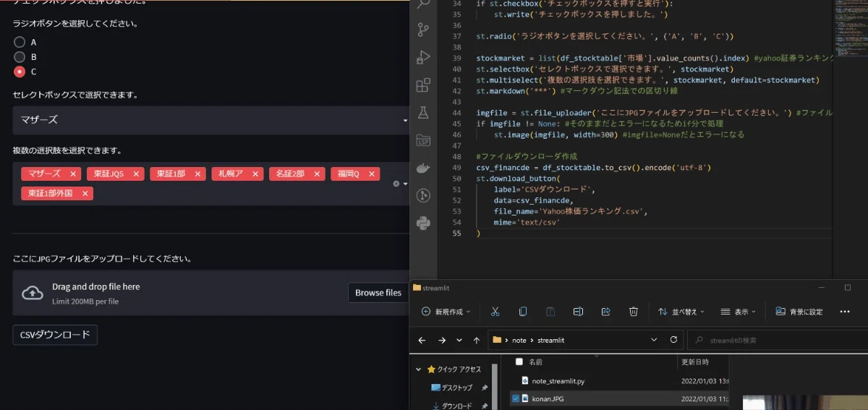Open the three-dot more options menu
The image size is (868, 410).
pyautogui.click(x=844, y=312)
